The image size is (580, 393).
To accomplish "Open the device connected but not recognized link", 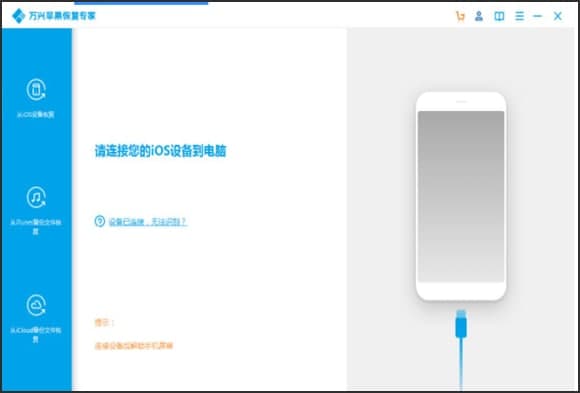I will coord(148,222).
